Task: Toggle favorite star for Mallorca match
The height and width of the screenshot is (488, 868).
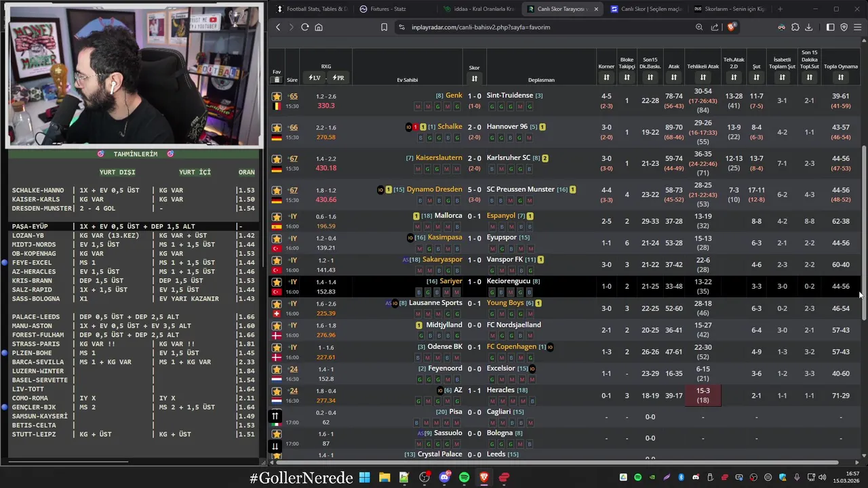Action: click(x=277, y=217)
